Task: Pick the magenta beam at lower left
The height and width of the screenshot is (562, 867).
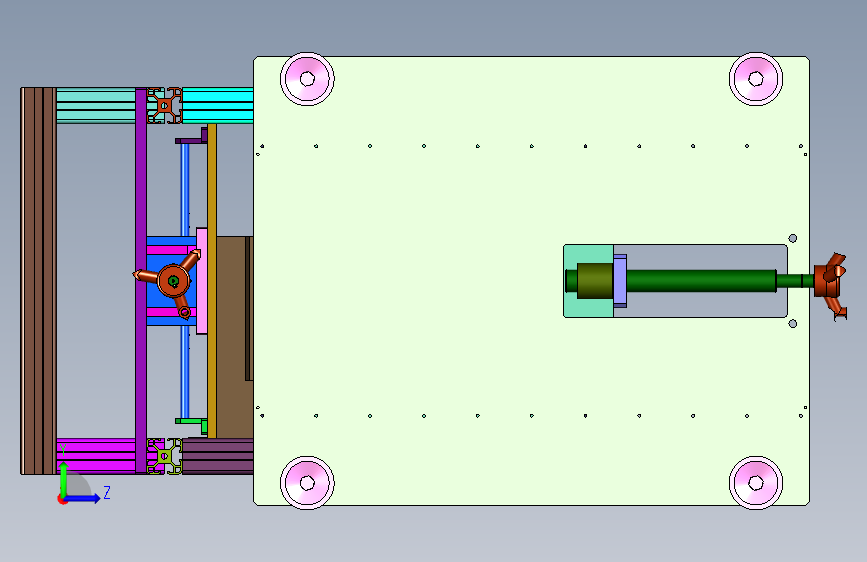Action: coord(96,456)
